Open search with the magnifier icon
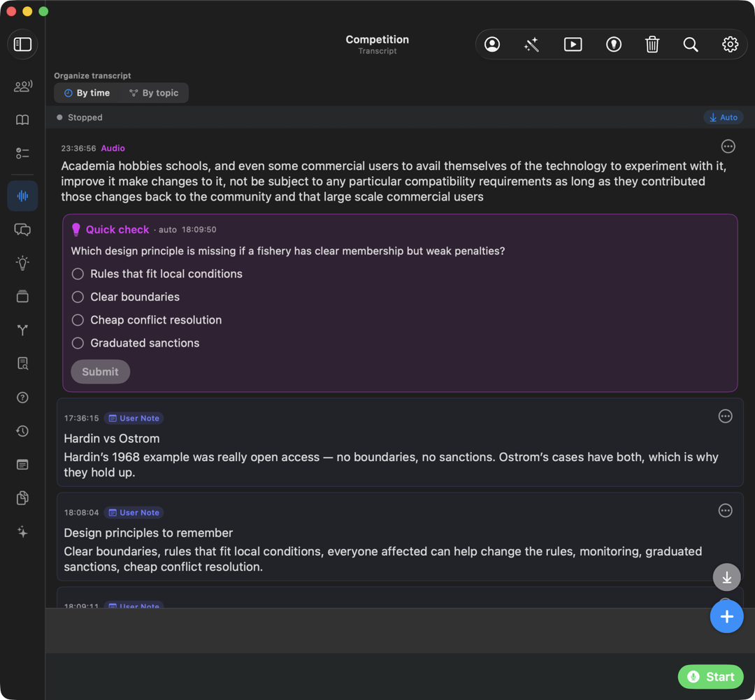755x700 pixels. (x=691, y=44)
